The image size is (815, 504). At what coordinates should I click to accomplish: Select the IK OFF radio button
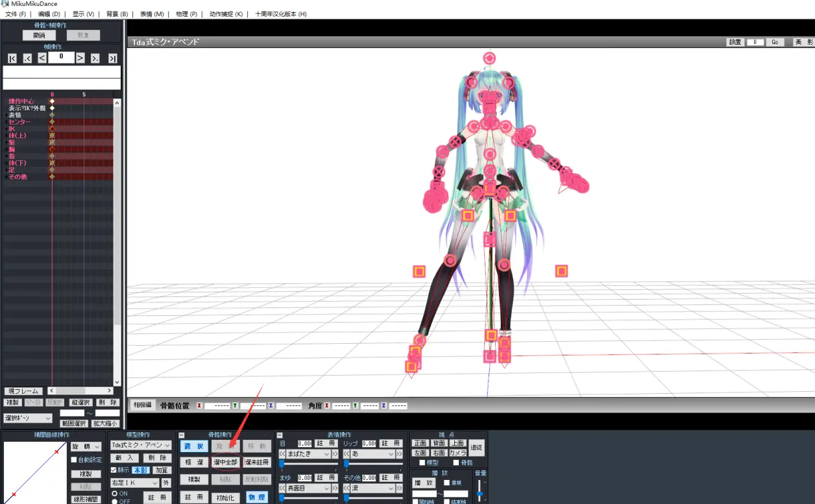coord(115,501)
